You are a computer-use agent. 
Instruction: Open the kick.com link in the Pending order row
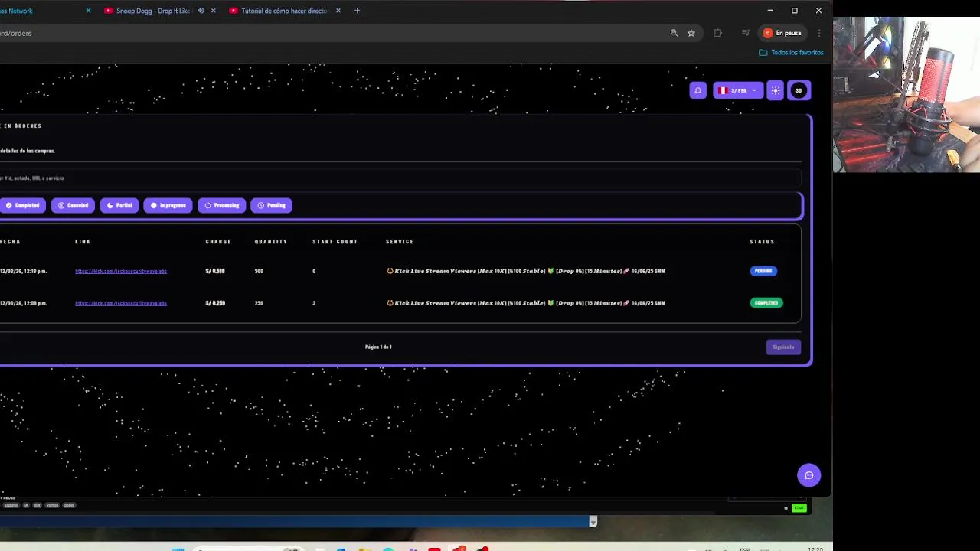(x=121, y=271)
